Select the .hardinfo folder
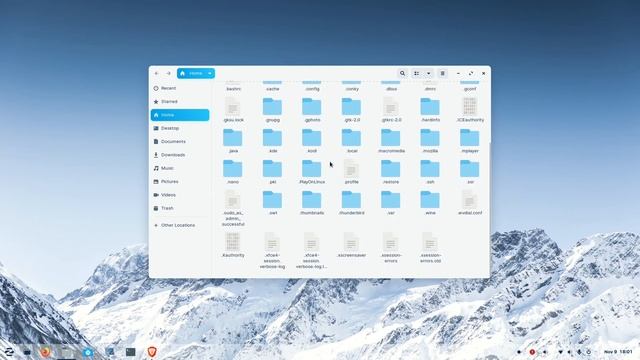This screenshot has width=640, height=360. [430, 107]
